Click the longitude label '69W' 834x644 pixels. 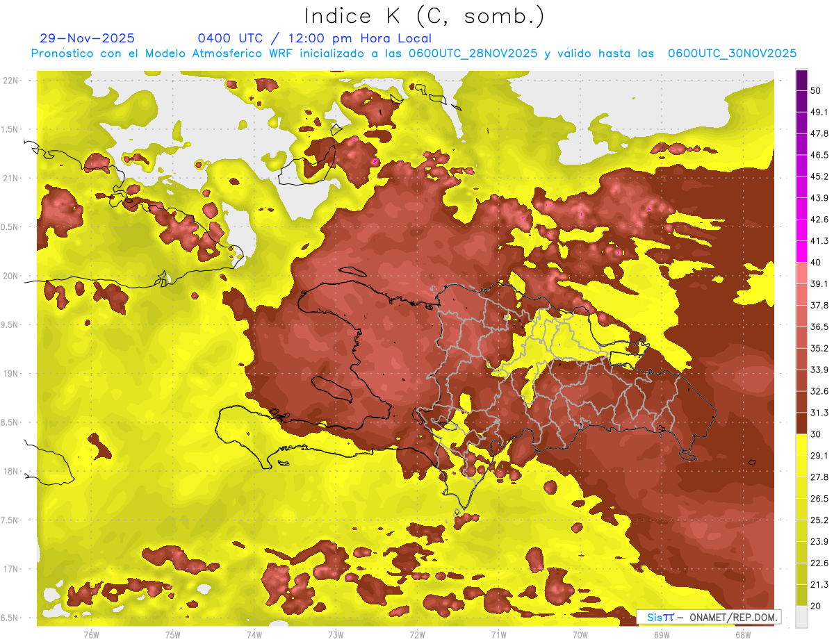click(661, 635)
